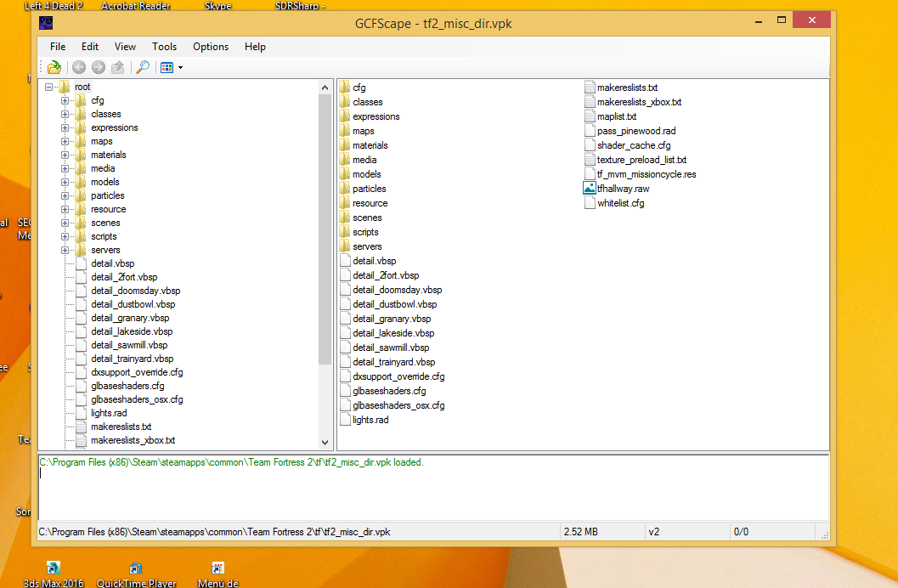Select the whitelist.cfg file icon
The height and width of the screenshot is (588, 898).
pyautogui.click(x=590, y=203)
